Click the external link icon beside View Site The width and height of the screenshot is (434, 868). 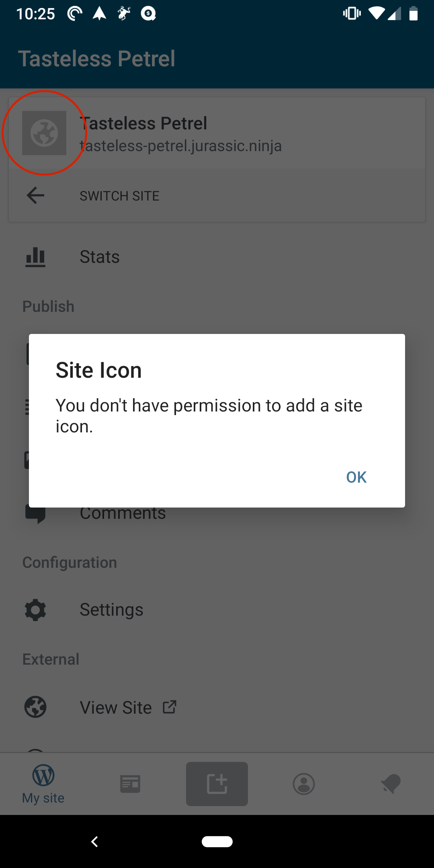(x=170, y=707)
